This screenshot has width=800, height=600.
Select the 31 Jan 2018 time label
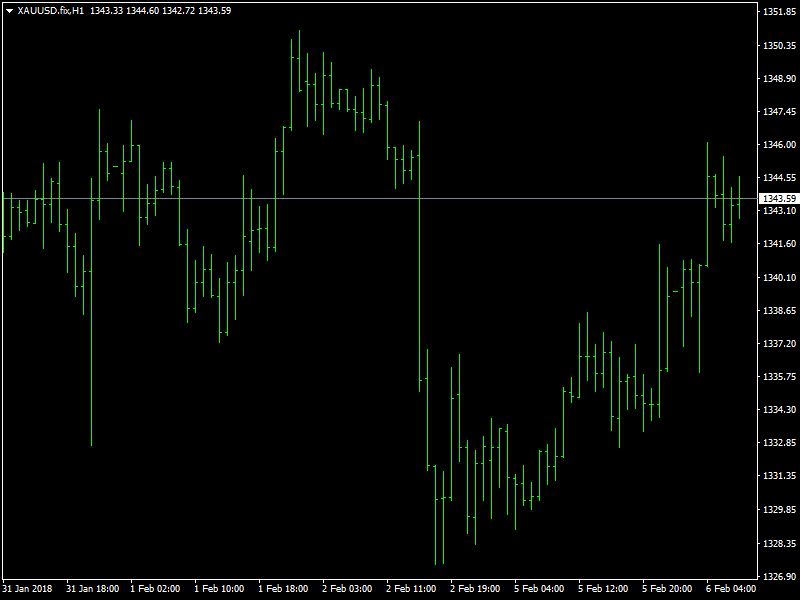27,588
